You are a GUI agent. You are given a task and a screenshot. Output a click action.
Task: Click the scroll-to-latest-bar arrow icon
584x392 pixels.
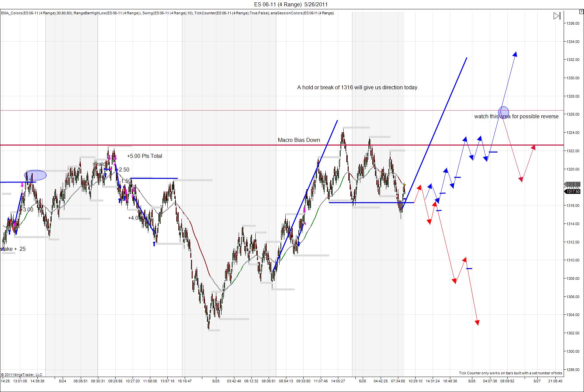pyautogui.click(x=557, y=16)
